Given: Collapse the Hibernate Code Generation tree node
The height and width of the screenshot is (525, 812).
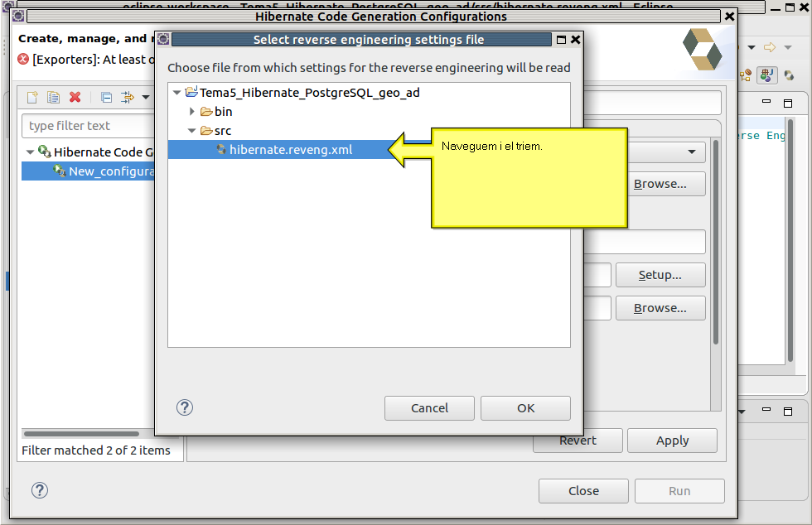Looking at the screenshot, I should pos(30,152).
